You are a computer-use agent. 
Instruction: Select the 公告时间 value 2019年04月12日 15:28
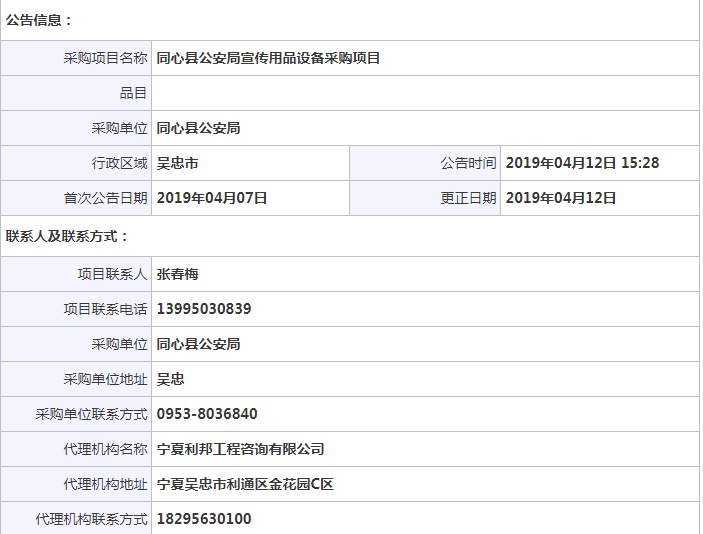pos(582,163)
